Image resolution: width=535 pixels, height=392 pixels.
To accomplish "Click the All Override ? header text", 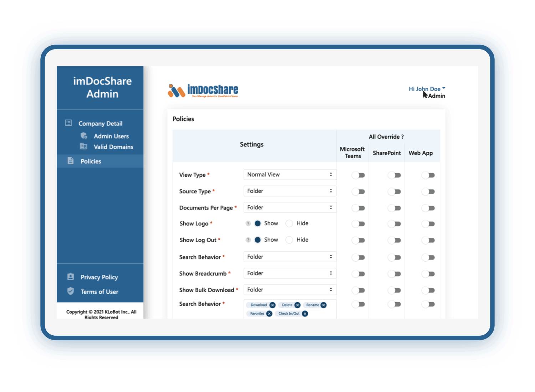I will (x=386, y=137).
